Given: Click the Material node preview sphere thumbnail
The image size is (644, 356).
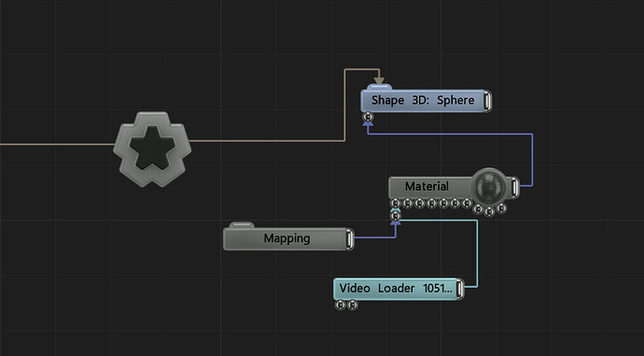Looking at the screenshot, I should tap(488, 187).
